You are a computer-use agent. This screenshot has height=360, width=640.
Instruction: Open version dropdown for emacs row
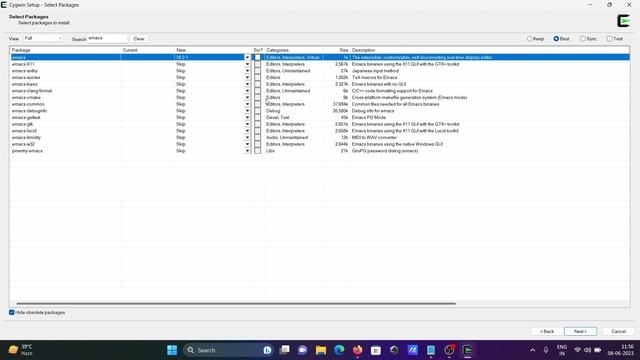(247, 58)
